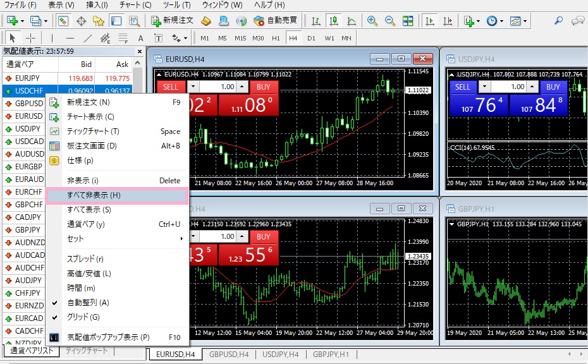Viewport: 588px width, 364px height.
Task: Switch to GBPUSD,H4 chart tab
Action: pyautogui.click(x=229, y=355)
